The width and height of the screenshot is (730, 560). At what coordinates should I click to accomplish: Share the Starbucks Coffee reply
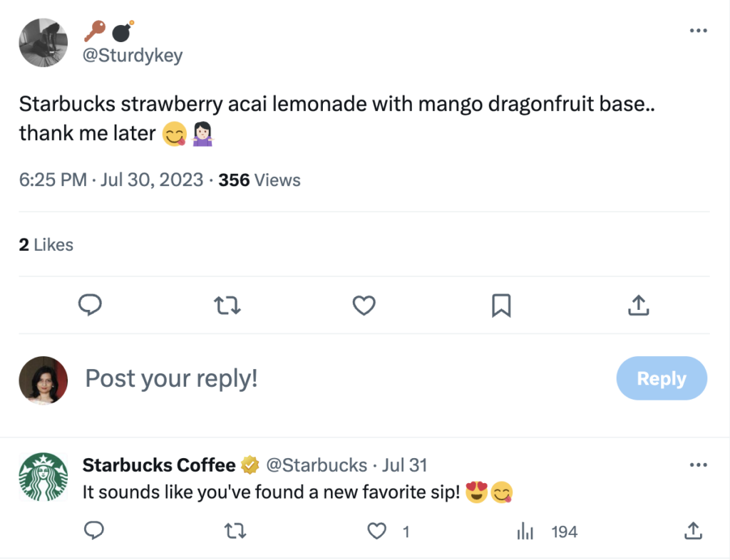tap(692, 531)
